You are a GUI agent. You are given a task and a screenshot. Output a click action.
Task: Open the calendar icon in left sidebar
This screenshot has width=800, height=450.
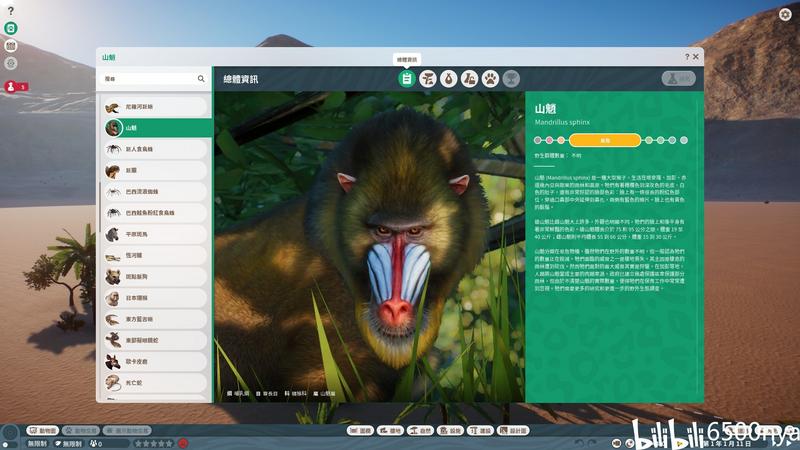11,46
